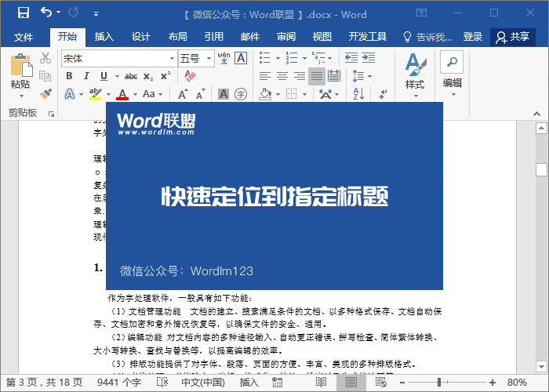Click the 粘贴 paste button
The image size is (549, 392).
(20, 75)
